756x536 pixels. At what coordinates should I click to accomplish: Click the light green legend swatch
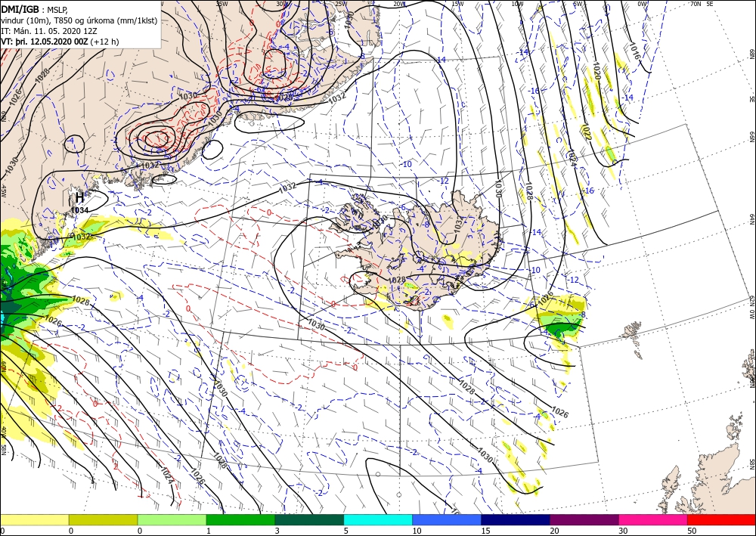pyautogui.click(x=172, y=519)
